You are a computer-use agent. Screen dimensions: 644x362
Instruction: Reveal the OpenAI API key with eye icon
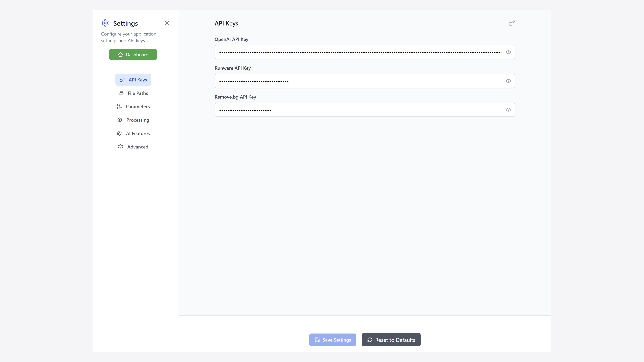[x=508, y=52]
